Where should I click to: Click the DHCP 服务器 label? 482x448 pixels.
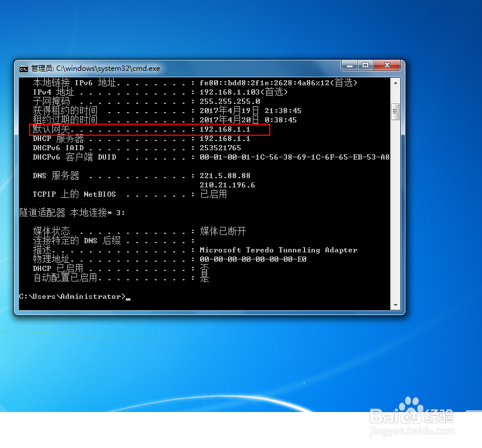(58, 139)
